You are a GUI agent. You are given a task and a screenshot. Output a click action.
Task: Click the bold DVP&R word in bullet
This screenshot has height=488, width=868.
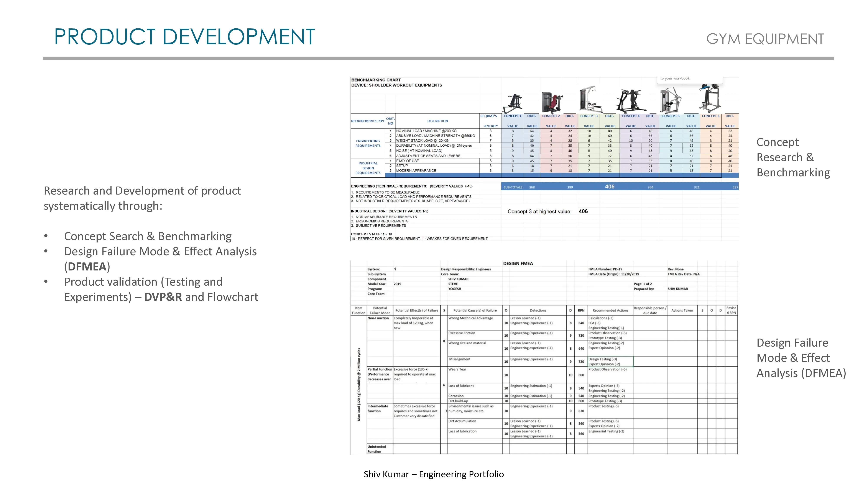[x=163, y=297]
